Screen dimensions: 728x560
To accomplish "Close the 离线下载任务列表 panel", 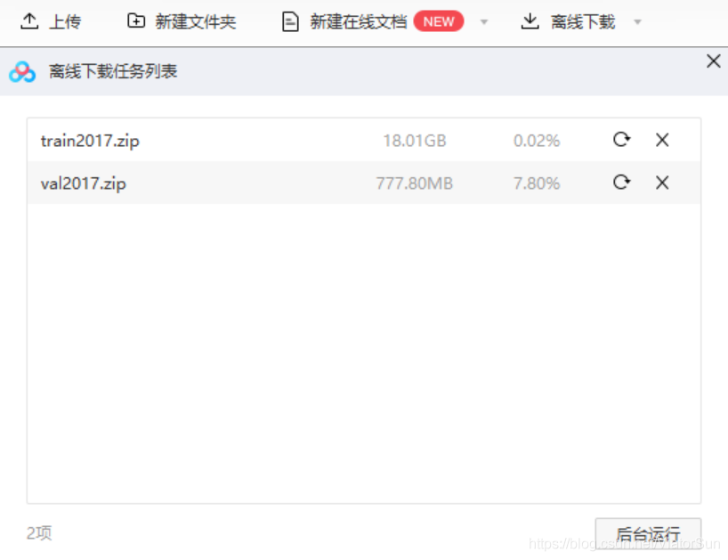I will tap(713, 61).
